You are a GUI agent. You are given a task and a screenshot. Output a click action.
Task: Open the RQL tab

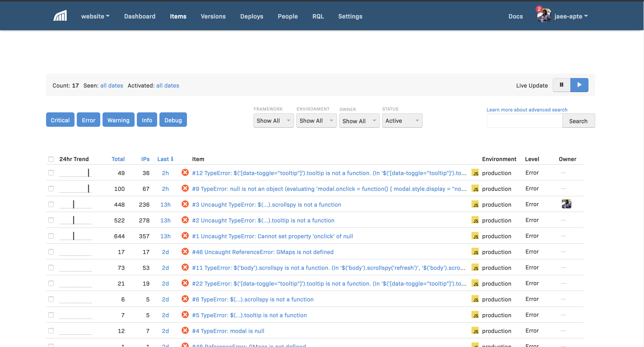pos(318,16)
